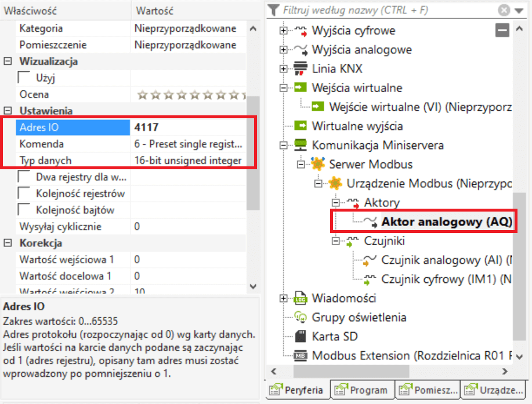Click the Linia KNX icon
Image resolution: width=532 pixels, height=404 pixels.
pyautogui.click(x=301, y=68)
